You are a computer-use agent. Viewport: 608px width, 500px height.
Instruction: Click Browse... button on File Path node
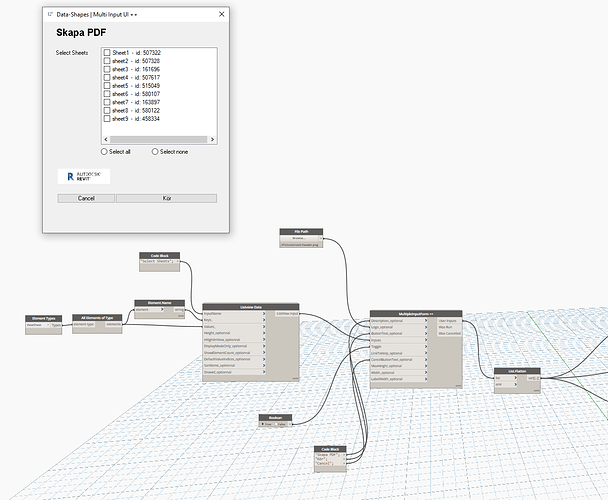[299, 238]
